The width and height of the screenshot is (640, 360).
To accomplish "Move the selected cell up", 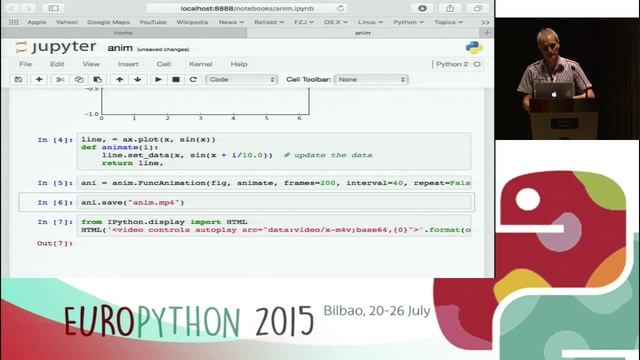I will tap(119, 80).
